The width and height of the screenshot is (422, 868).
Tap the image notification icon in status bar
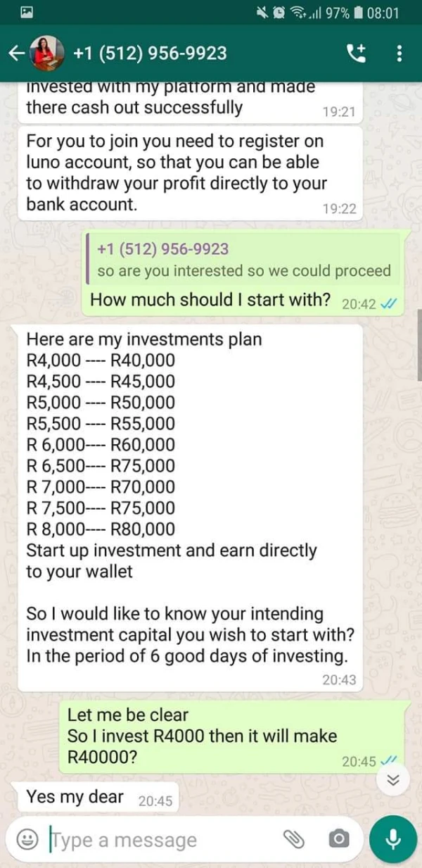click(27, 12)
